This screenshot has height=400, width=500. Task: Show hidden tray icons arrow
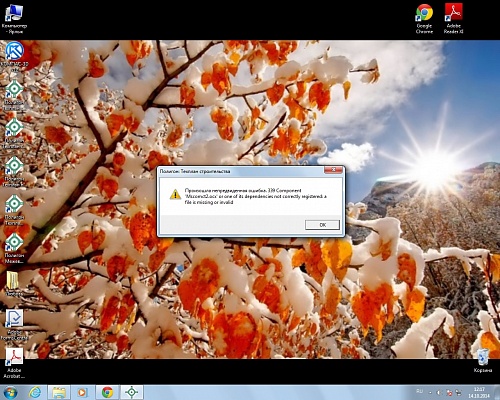(430, 393)
